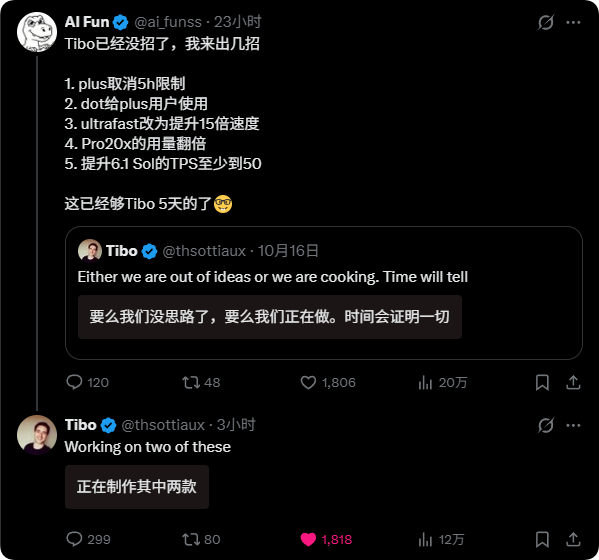Click Grok icon on Tibo's reply
The height and width of the screenshot is (560, 599).
(x=546, y=425)
